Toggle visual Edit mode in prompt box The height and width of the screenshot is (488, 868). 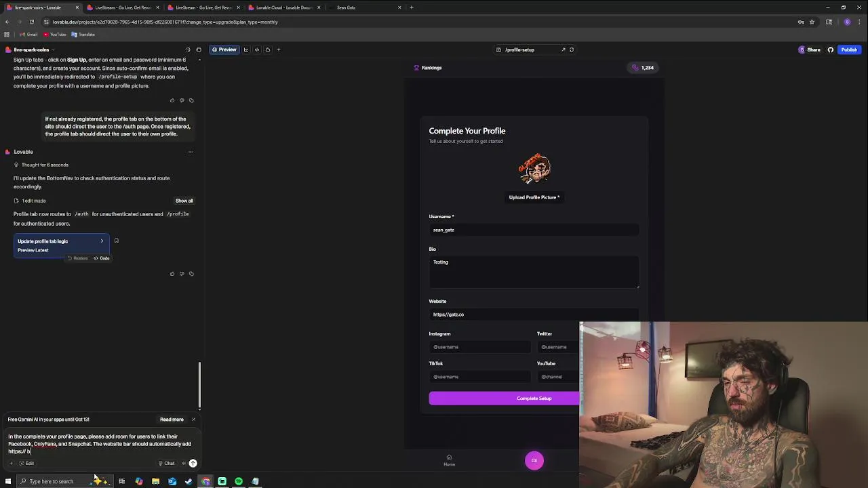(26, 463)
